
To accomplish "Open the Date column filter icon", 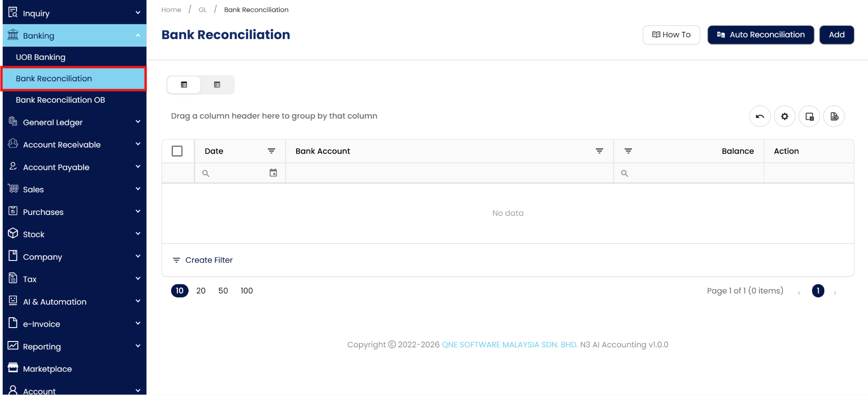I will [x=271, y=151].
